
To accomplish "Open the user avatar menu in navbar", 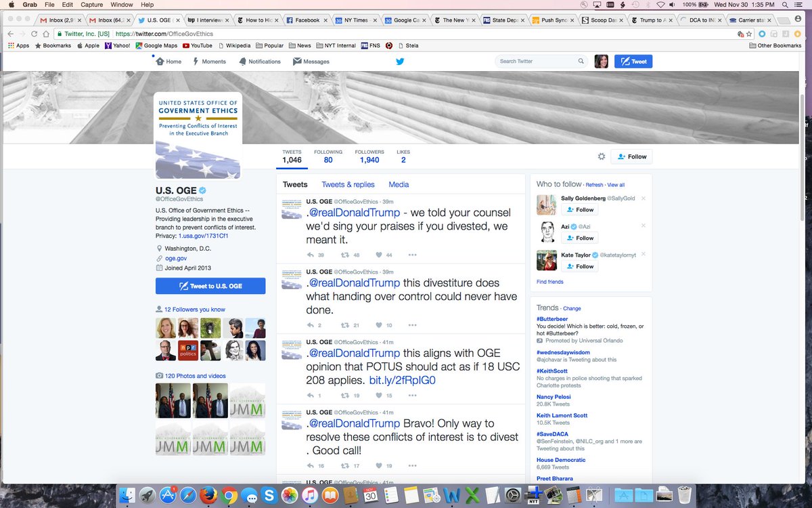I will 601,61.
